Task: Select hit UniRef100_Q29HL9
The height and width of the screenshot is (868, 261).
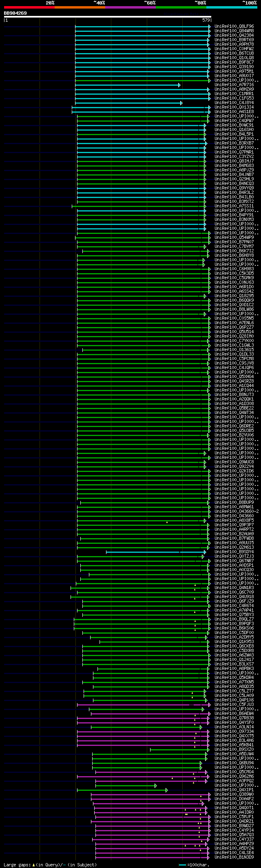Action: tap(234, 179)
